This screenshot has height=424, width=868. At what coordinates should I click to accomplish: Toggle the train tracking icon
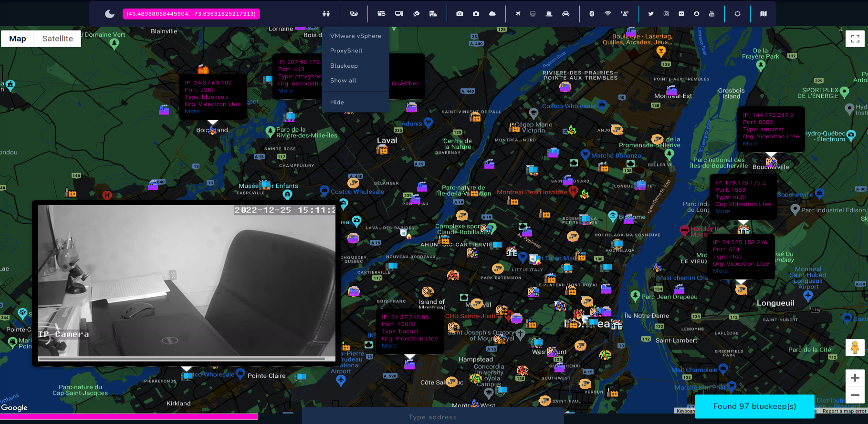pos(533,14)
